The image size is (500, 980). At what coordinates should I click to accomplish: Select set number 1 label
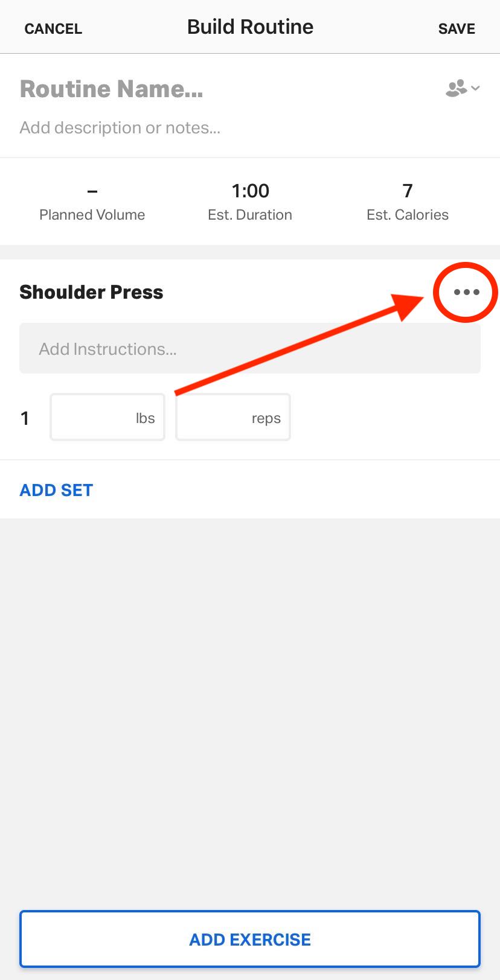point(25,418)
